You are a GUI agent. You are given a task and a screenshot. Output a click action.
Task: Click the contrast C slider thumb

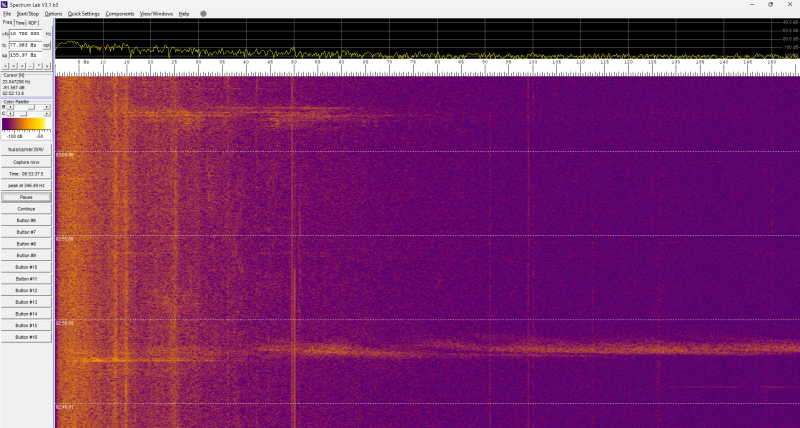coord(23,113)
